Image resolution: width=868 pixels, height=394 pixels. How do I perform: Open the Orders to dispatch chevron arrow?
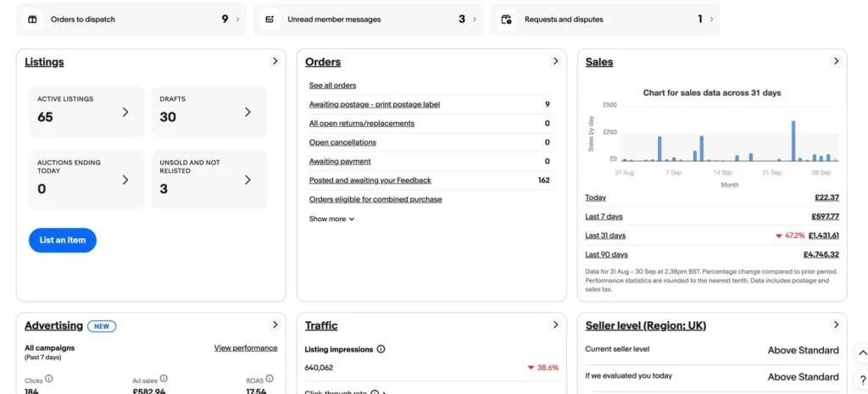click(237, 19)
